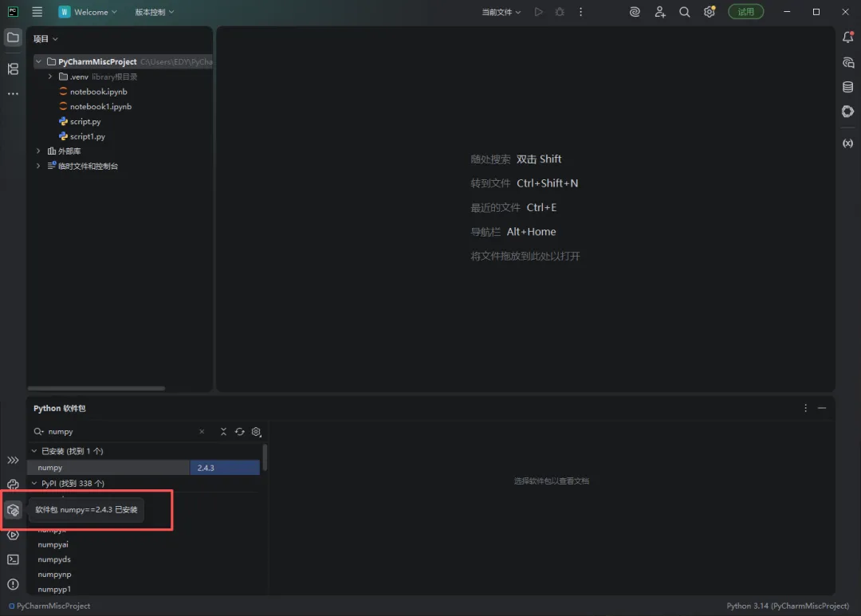Collapse all package groups icon
The height and width of the screenshot is (616, 861).
[x=223, y=432]
